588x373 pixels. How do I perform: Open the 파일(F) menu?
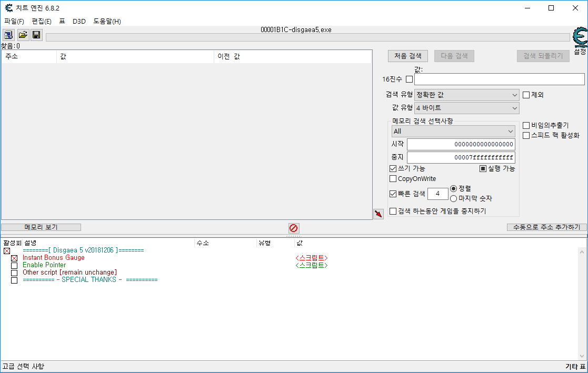14,22
